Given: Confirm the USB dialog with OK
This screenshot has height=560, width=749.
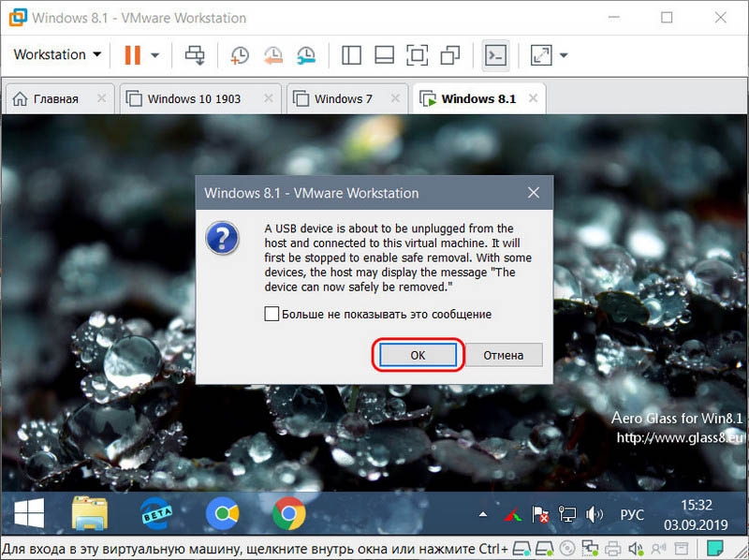Looking at the screenshot, I should tap(418, 355).
